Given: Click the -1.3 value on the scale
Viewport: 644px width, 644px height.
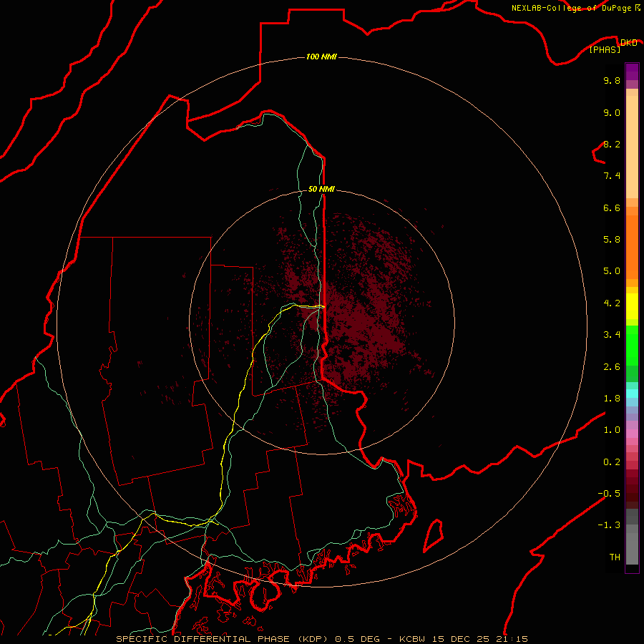Looking at the screenshot, I should point(609,525).
